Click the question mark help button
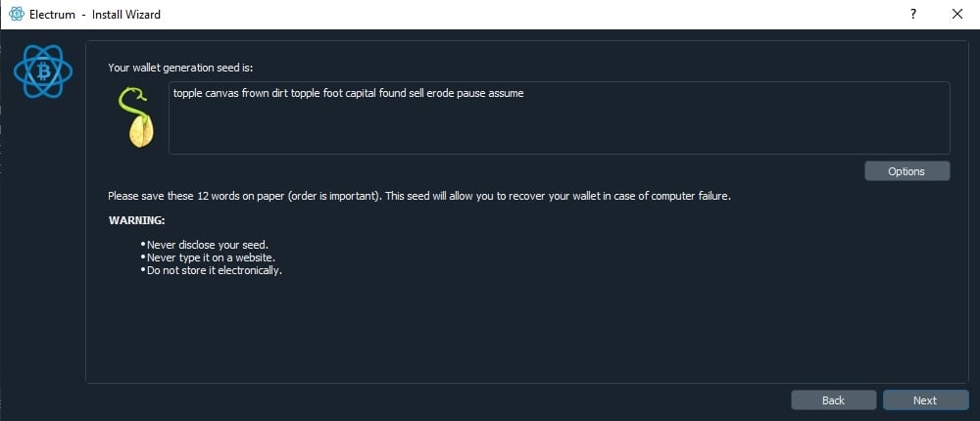The height and width of the screenshot is (421, 980). pyautogui.click(x=913, y=14)
